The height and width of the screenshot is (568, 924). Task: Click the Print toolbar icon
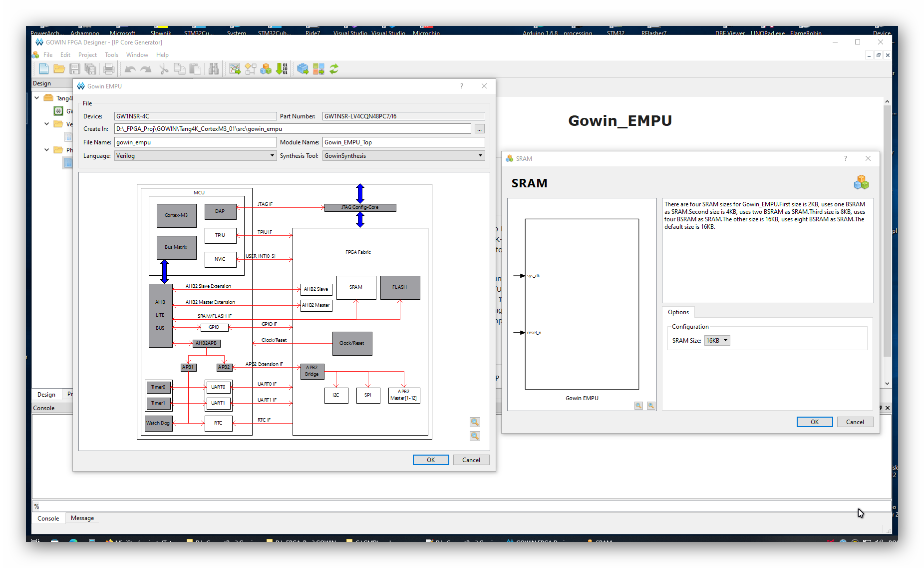tap(109, 69)
